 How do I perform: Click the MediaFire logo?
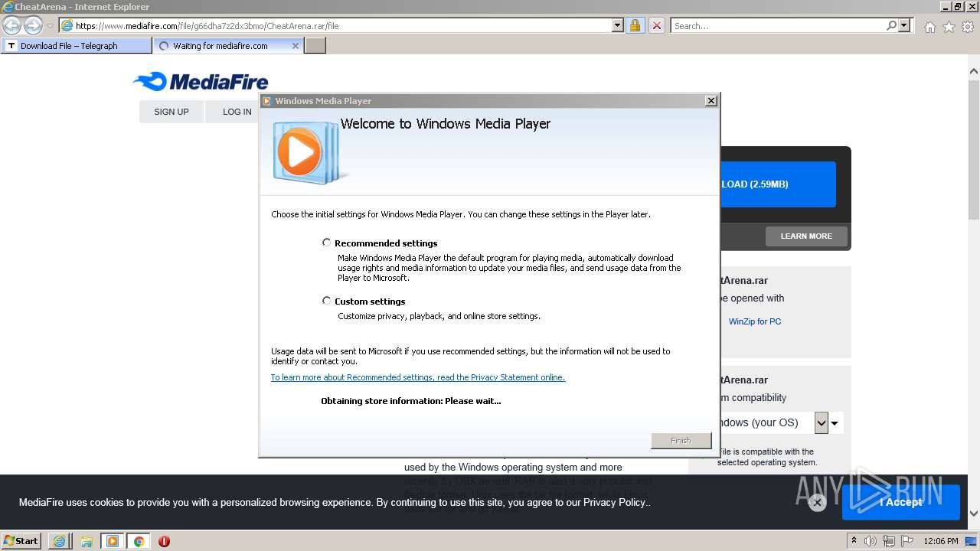(x=201, y=81)
